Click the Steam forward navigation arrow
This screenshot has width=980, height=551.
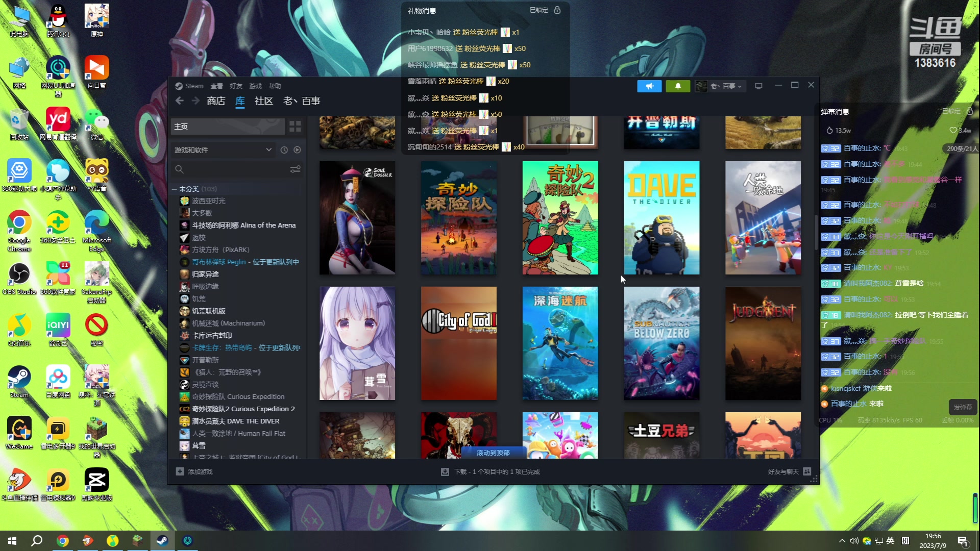195,101
